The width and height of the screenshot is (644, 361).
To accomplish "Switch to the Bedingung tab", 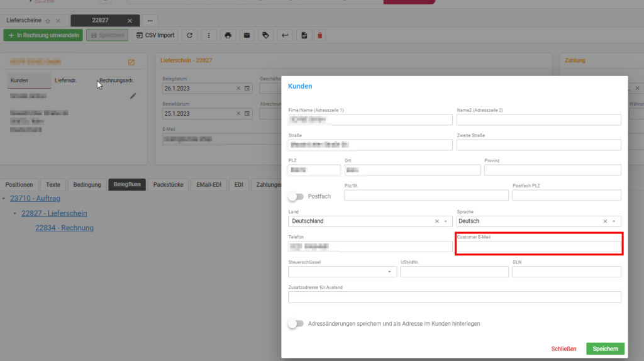I will [87, 185].
